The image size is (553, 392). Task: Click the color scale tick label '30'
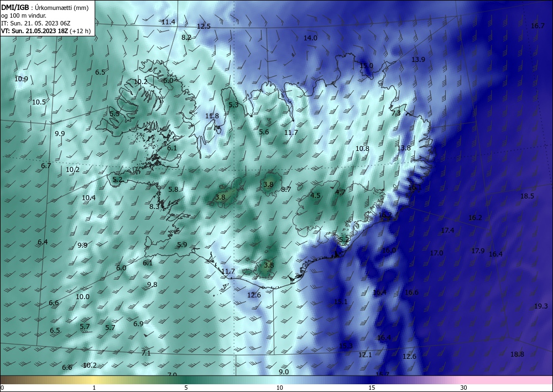(x=463, y=388)
